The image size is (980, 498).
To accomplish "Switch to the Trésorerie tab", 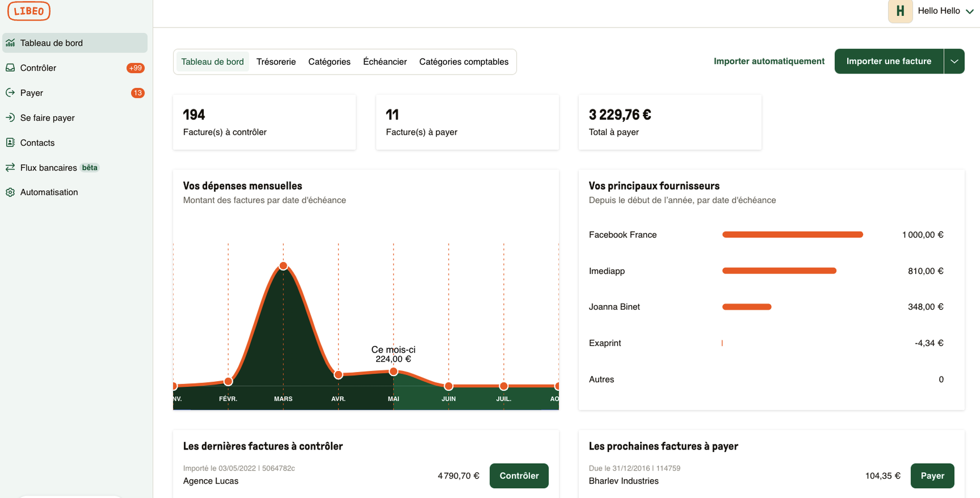I will [x=276, y=62].
